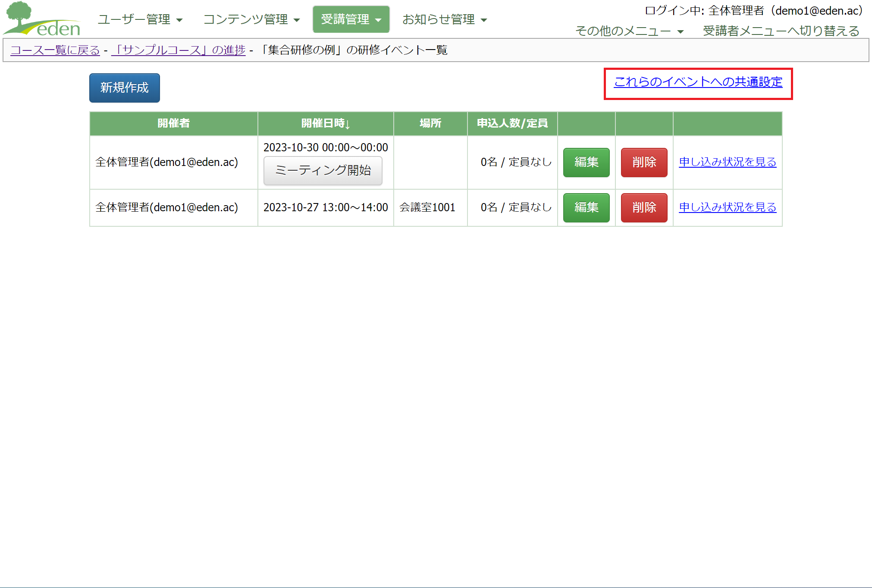
Task: View applications for 会議室1001 event
Action: 727,207
